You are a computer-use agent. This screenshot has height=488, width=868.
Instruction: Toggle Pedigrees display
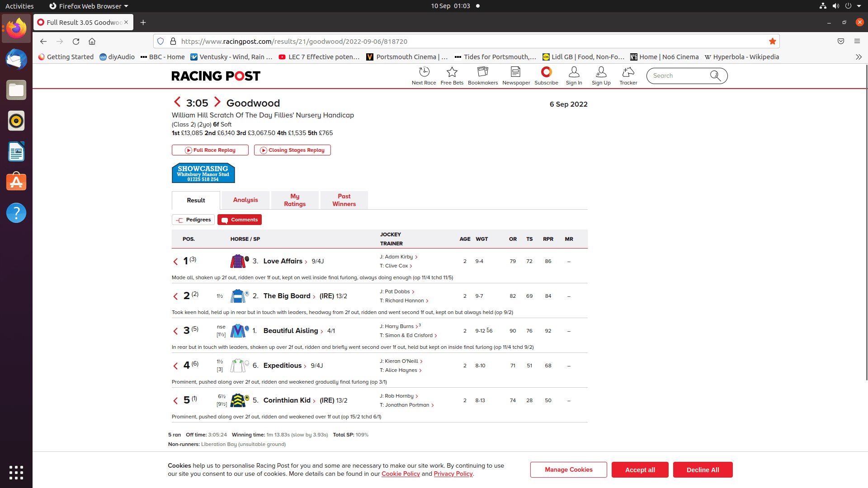193,220
